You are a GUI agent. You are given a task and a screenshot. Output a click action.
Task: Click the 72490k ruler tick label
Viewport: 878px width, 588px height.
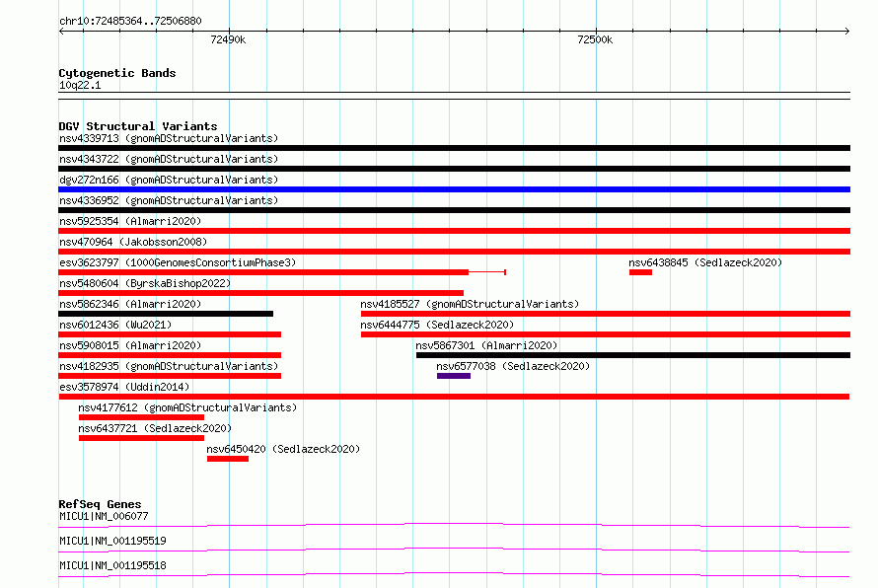228,39
